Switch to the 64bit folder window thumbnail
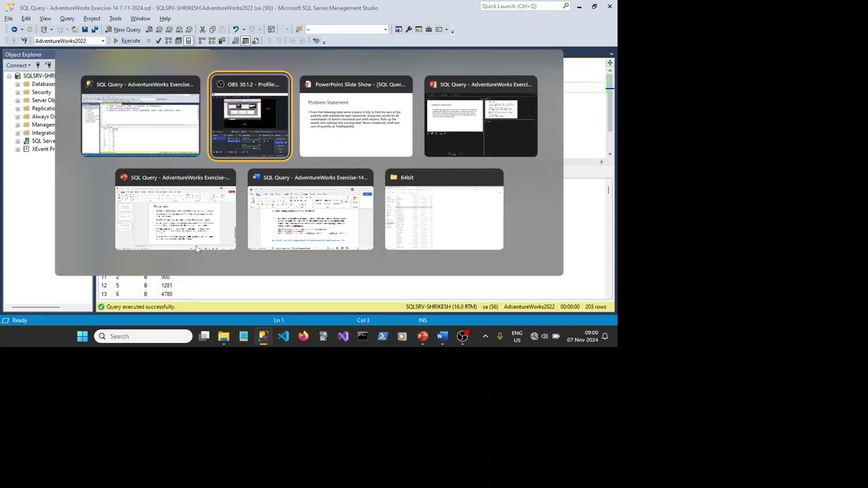 [x=444, y=209]
